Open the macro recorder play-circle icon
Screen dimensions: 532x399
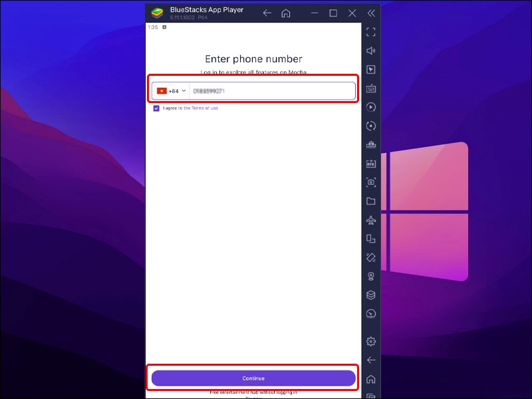pos(371,107)
